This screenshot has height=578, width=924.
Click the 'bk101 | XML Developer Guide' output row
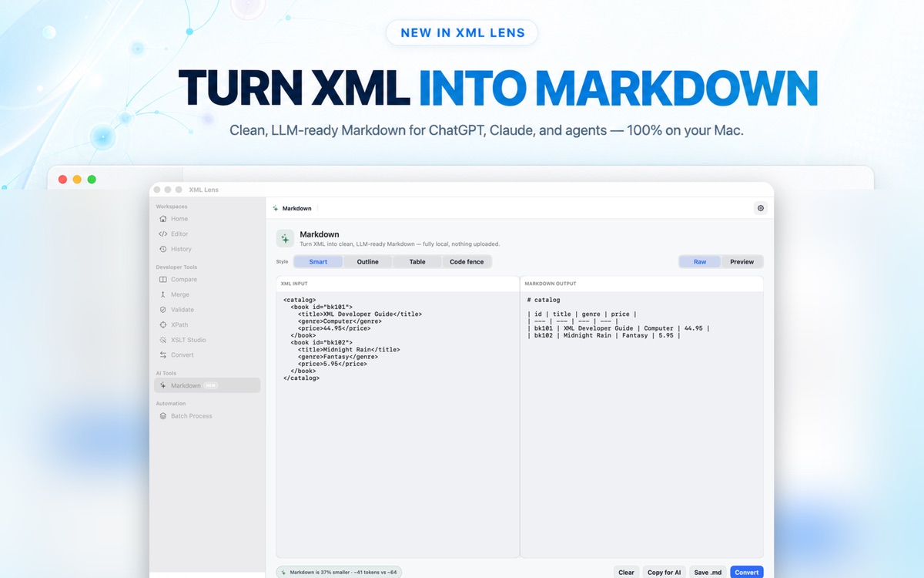click(618, 328)
